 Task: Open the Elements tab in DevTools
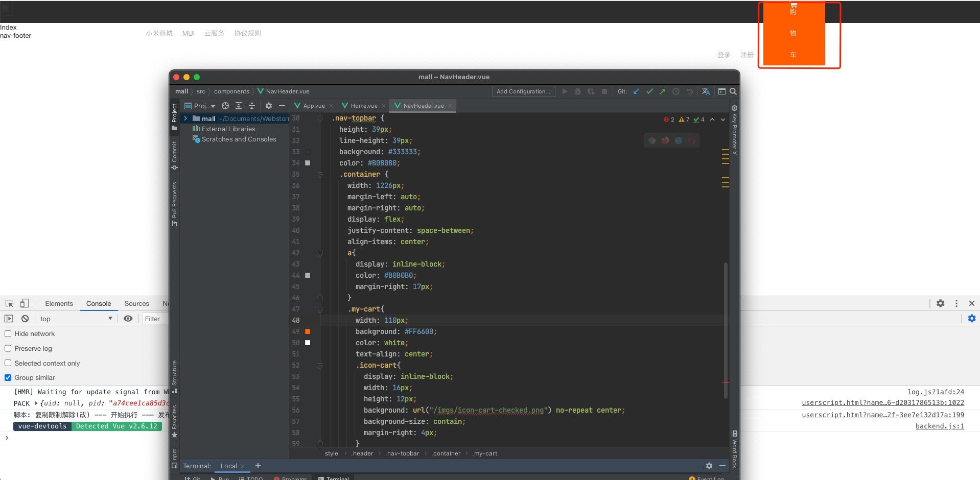[59, 303]
